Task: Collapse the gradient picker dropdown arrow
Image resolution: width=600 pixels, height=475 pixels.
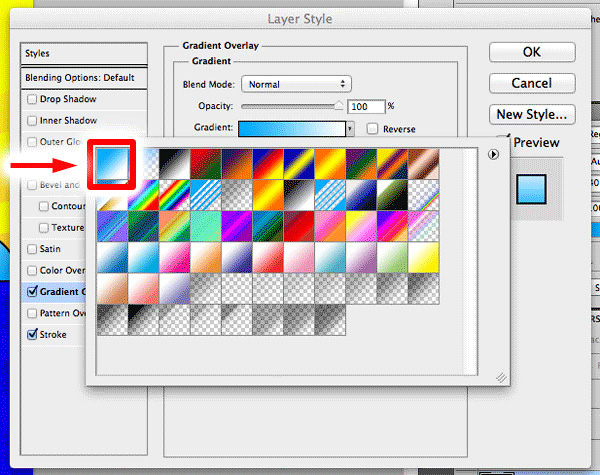Action: point(350,128)
